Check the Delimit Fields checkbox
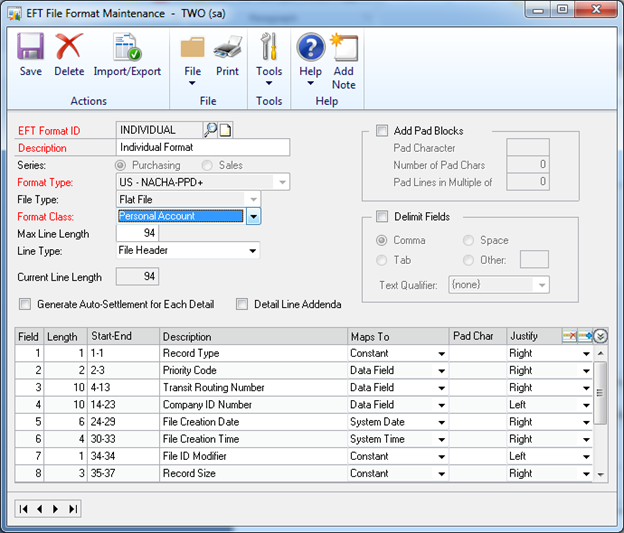Screen dimensions: 624x533 pyautogui.click(x=382, y=217)
